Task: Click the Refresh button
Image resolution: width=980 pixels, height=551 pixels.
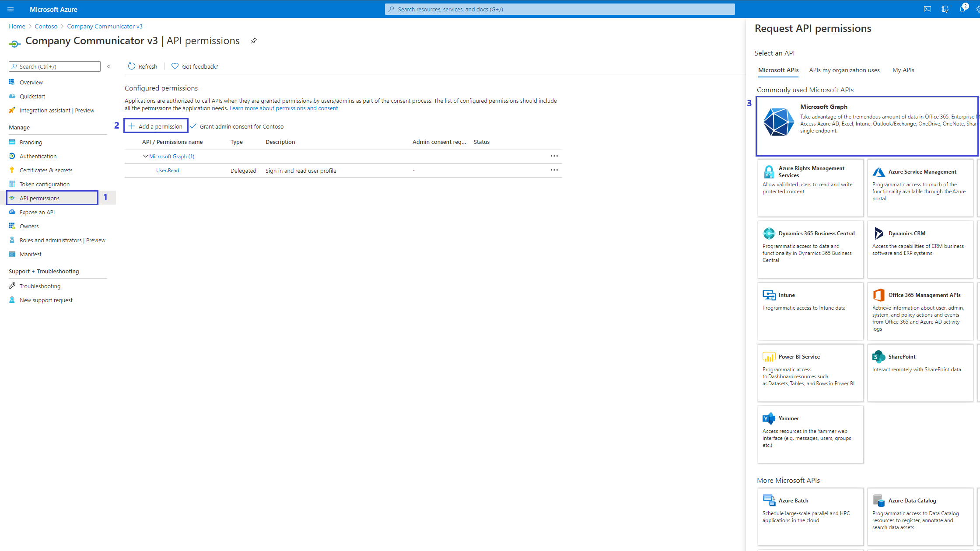Action: coord(142,66)
